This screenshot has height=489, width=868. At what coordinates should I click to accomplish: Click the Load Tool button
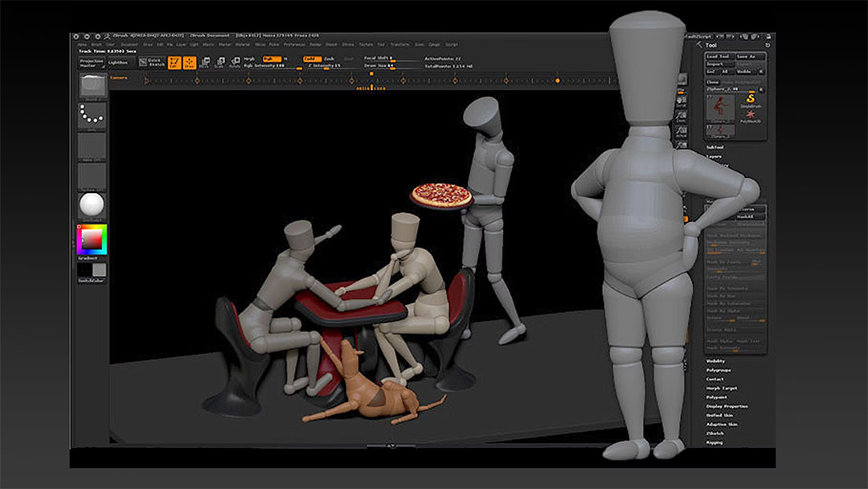pos(719,56)
